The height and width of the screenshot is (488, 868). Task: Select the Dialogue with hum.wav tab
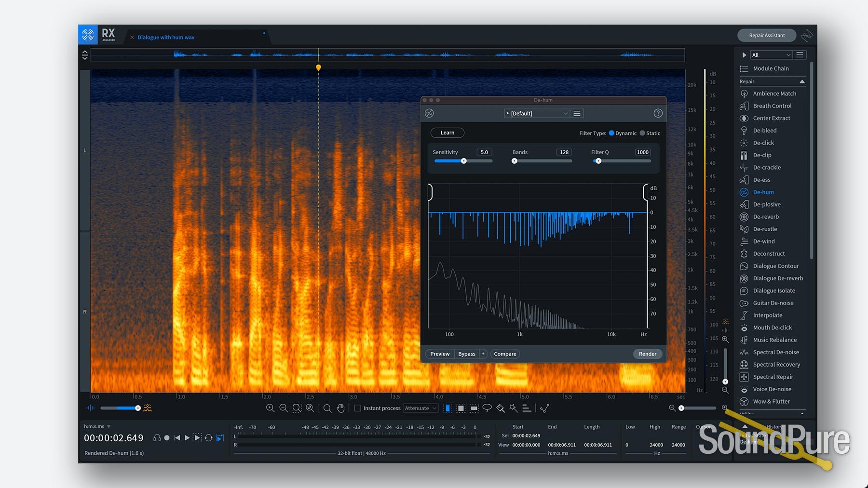pos(166,37)
